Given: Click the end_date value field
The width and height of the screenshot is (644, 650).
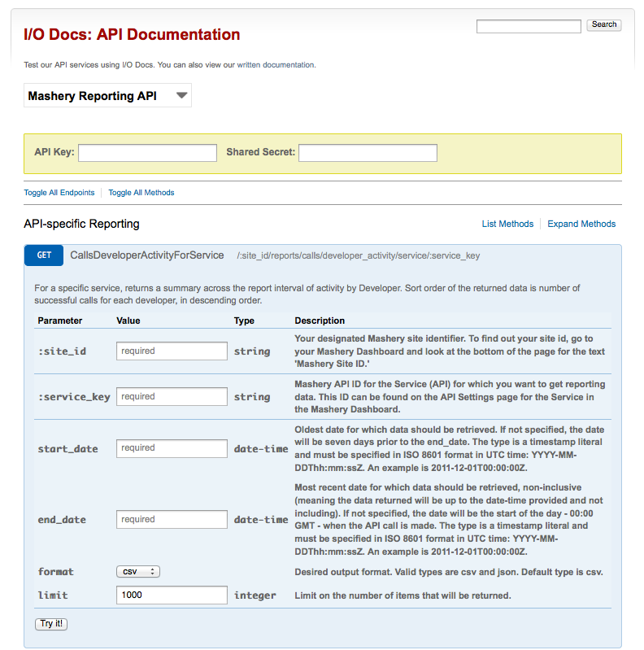Looking at the screenshot, I should (x=172, y=519).
